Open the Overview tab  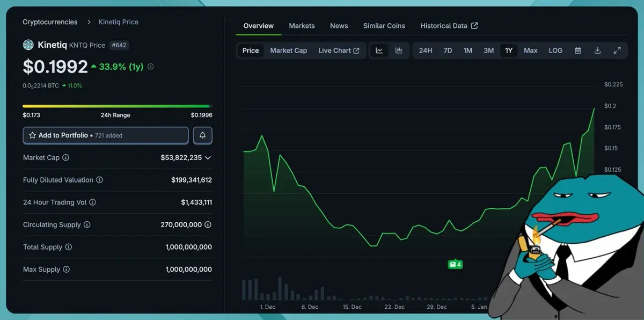258,26
